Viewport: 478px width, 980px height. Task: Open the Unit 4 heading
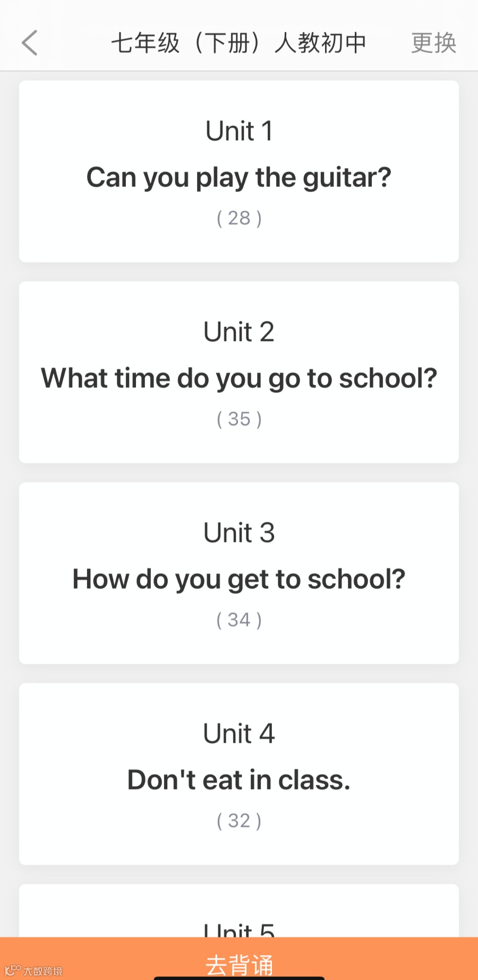click(x=239, y=734)
